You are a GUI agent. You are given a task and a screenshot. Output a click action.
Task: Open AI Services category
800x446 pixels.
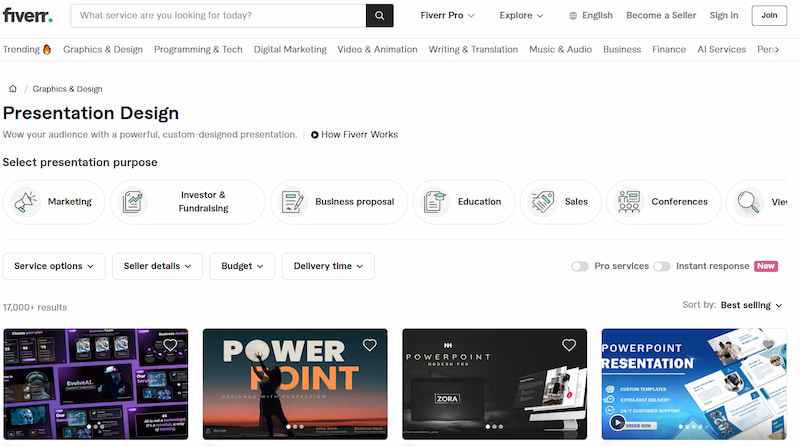[x=721, y=49]
